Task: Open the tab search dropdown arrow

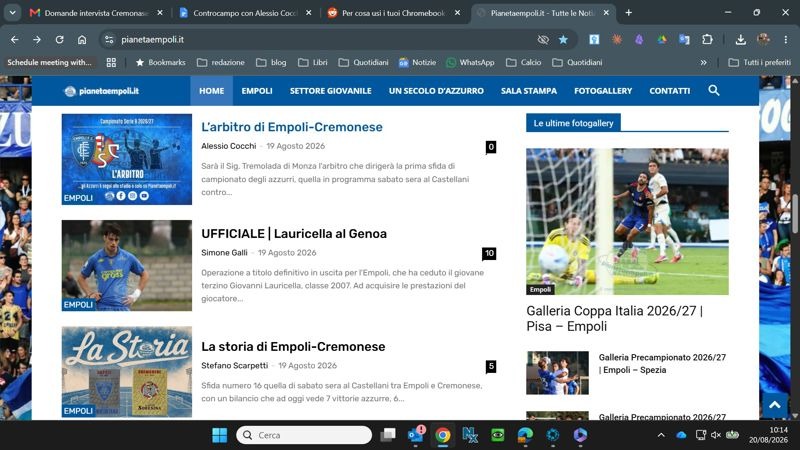Action: (12, 13)
